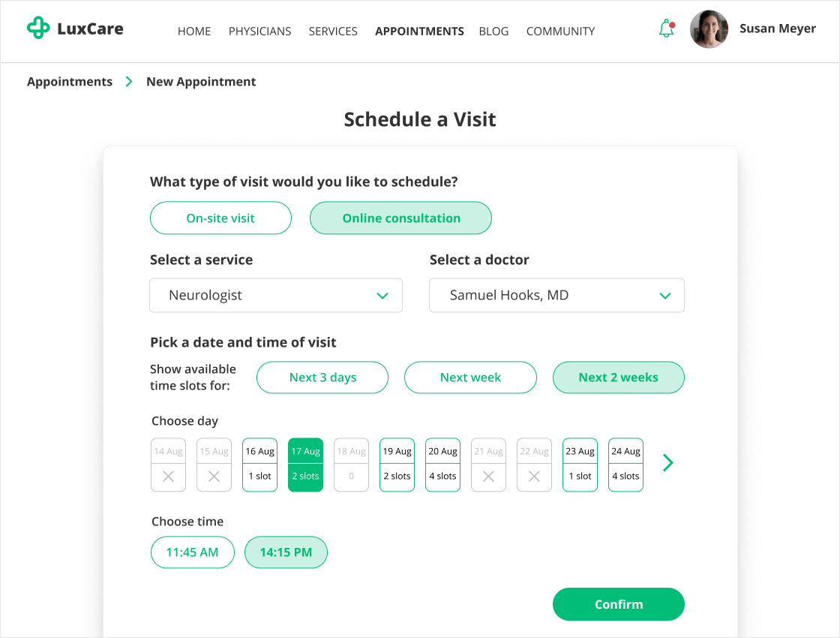Pick the 11:45 AM time slot
This screenshot has height=638, width=840.
pos(192,552)
